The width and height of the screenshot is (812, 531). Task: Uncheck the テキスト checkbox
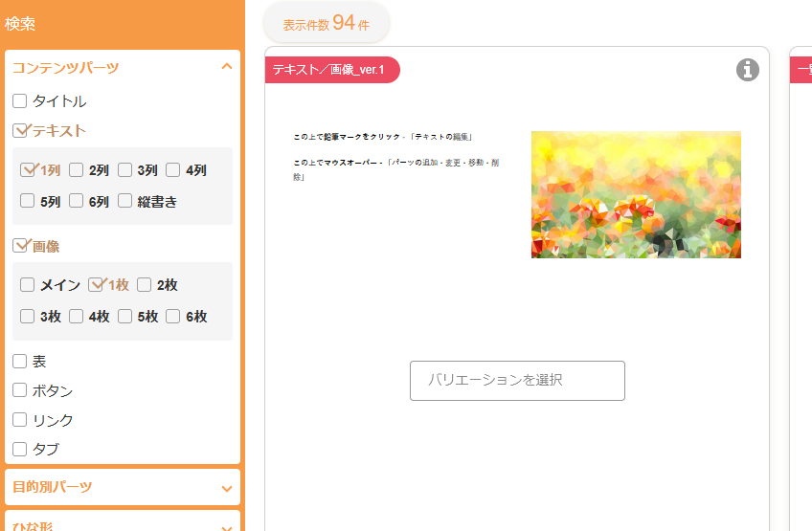pos(20,130)
